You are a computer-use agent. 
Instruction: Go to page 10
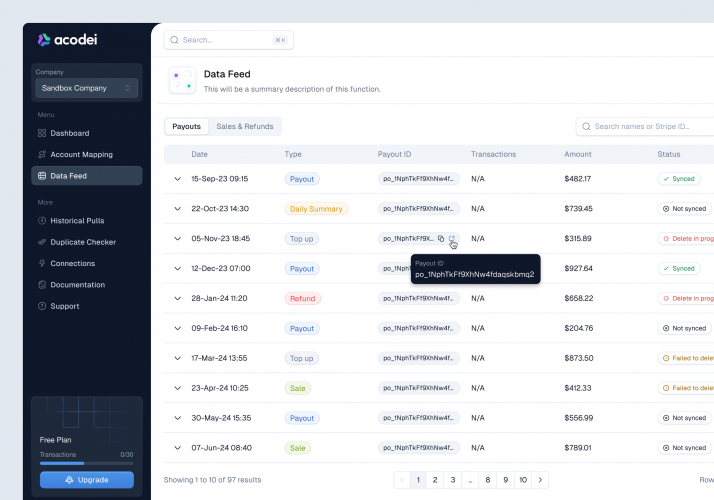(523, 480)
